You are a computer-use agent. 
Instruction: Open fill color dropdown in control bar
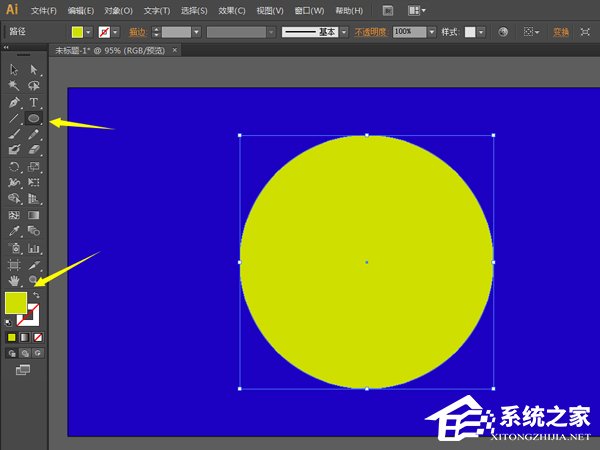(88, 32)
